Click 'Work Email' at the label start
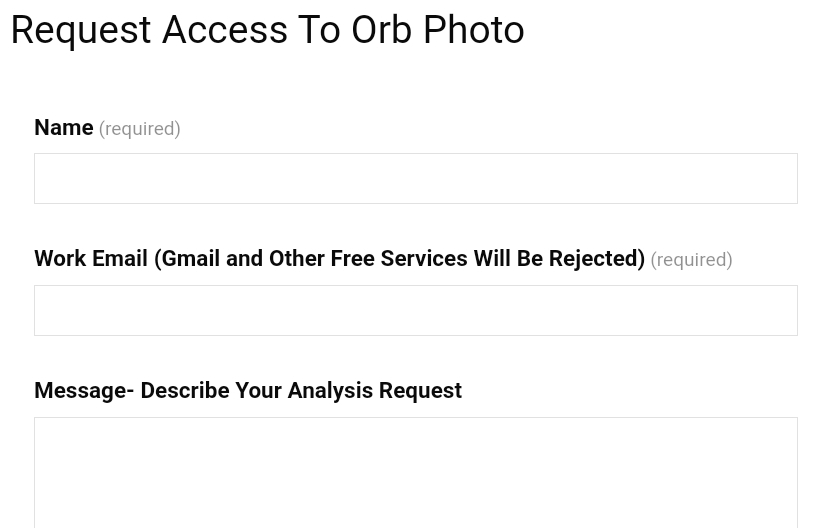Screen dimensions: 831x528 tap(91, 259)
